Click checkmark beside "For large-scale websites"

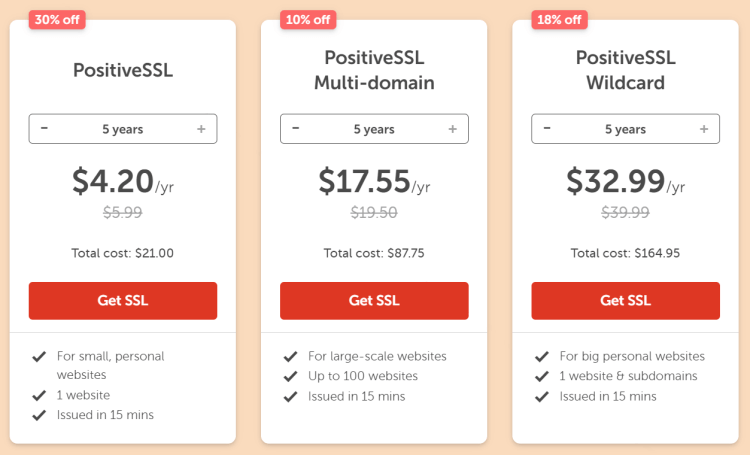pos(290,357)
